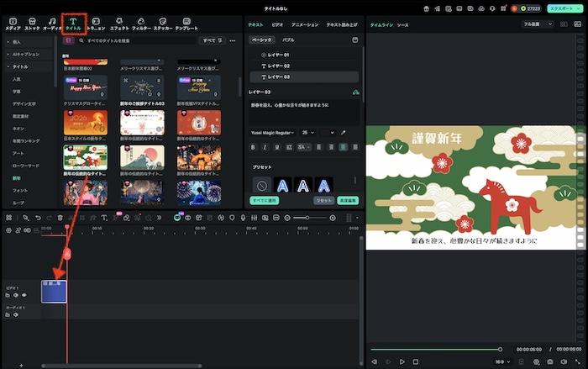Click the delete trash icon in timeline toolbar
Viewport: 588px width, 369px height.
click(60, 218)
